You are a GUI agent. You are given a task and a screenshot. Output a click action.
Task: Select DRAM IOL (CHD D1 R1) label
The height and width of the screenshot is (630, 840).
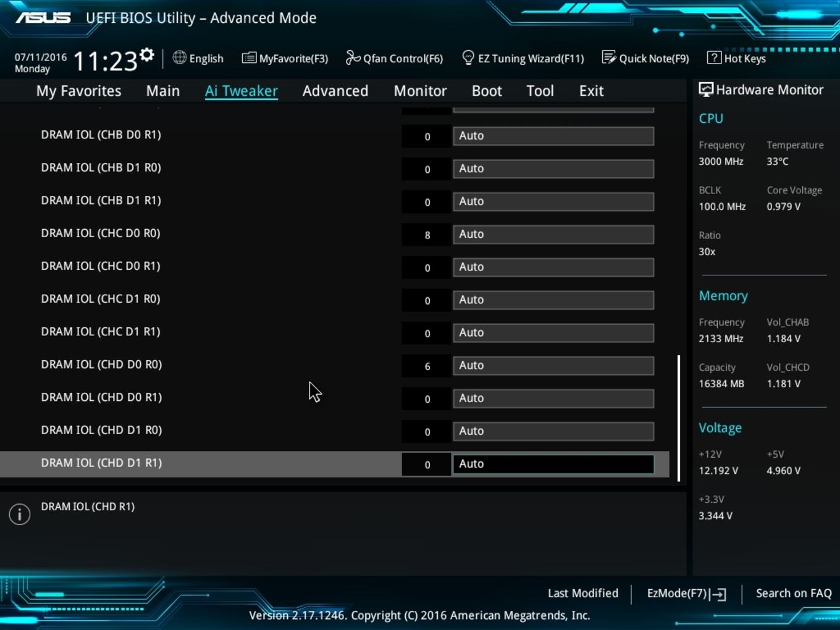101,462
